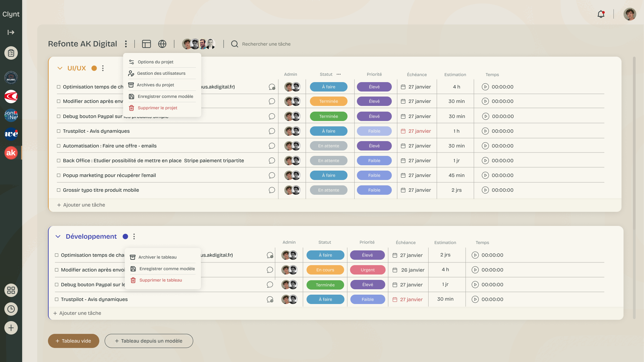The image size is (644, 362).
Task: Click the vertical scrollbar on the right
Action: click(634, 188)
